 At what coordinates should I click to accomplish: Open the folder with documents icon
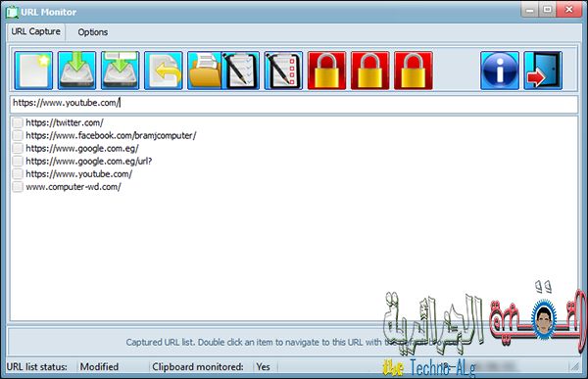(x=205, y=71)
